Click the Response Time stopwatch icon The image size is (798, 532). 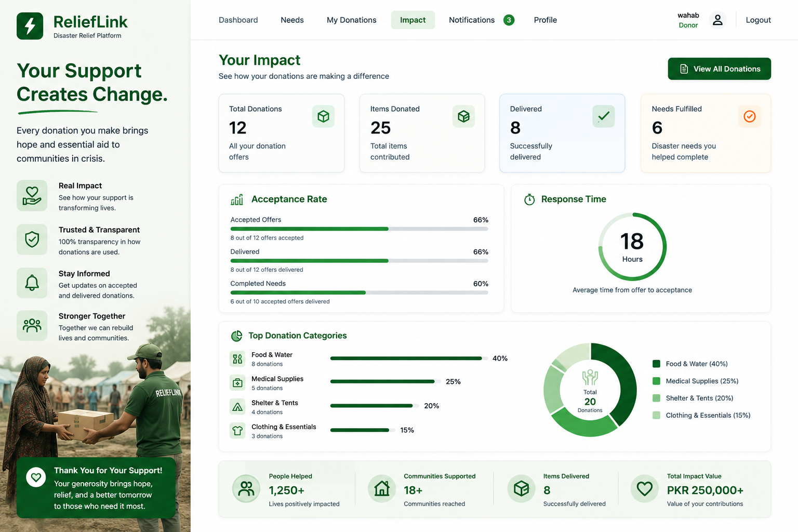pyautogui.click(x=529, y=199)
